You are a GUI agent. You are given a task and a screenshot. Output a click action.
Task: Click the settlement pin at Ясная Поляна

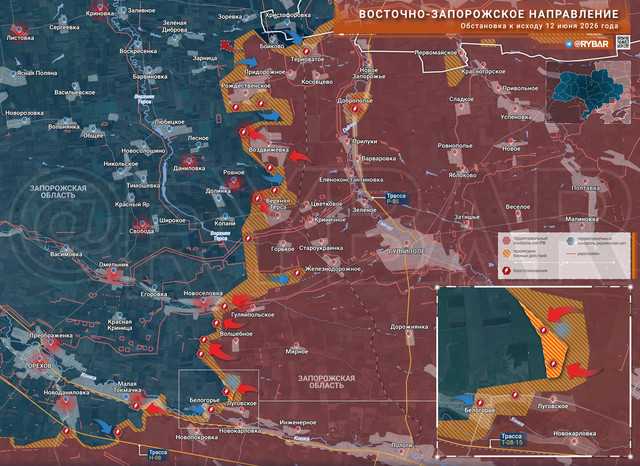tap(13, 74)
